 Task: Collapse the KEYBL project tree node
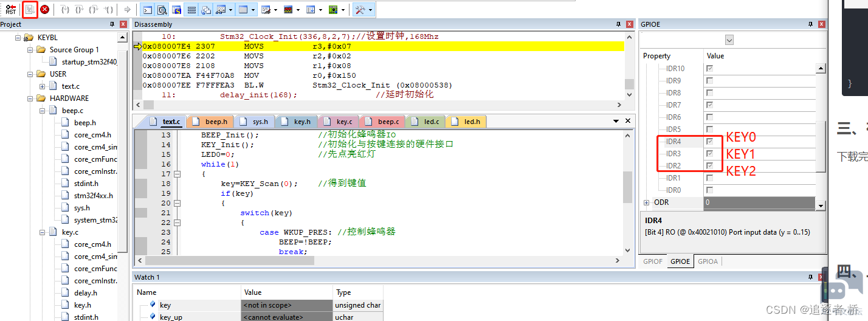pos(18,38)
